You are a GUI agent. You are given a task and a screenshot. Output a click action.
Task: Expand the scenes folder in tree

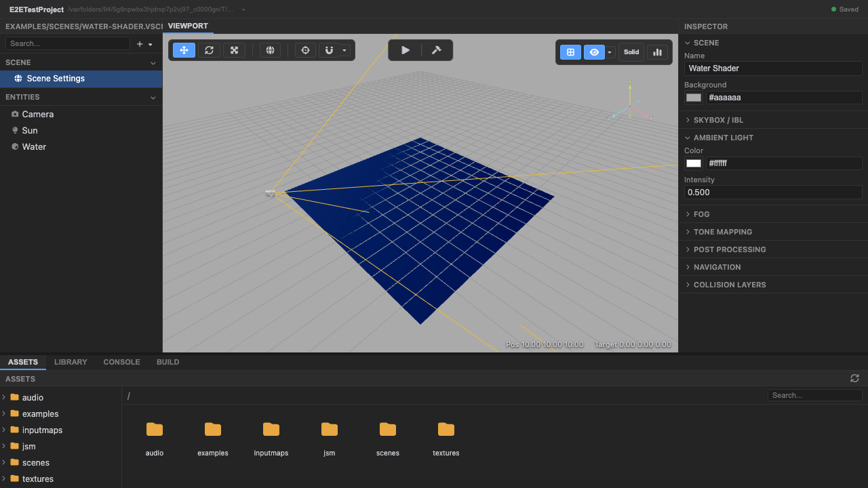click(4, 462)
